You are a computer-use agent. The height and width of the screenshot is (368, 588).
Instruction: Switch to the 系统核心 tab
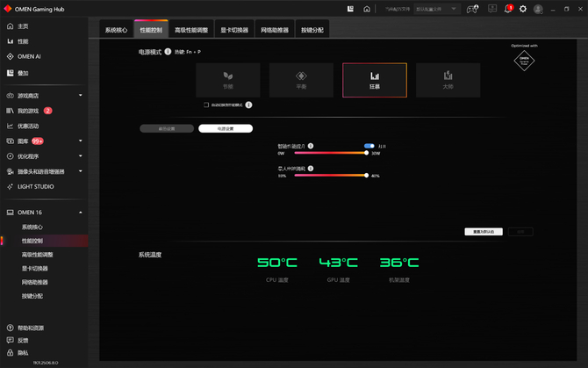(x=116, y=30)
